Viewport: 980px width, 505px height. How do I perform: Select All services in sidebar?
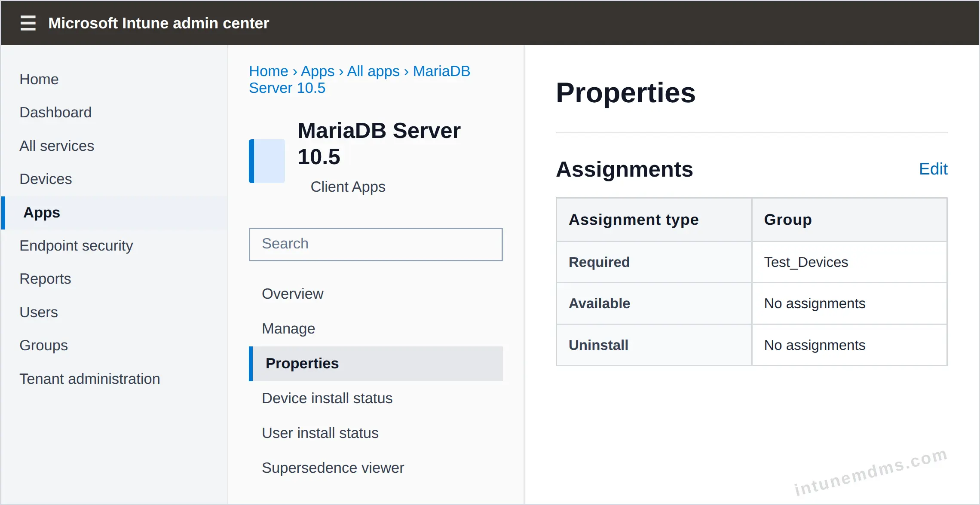click(x=57, y=146)
